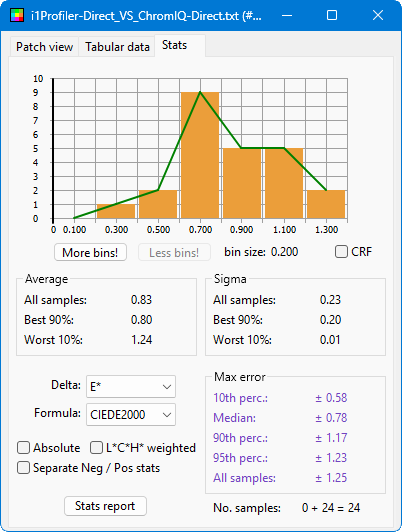Click the Stats report button

105,506
